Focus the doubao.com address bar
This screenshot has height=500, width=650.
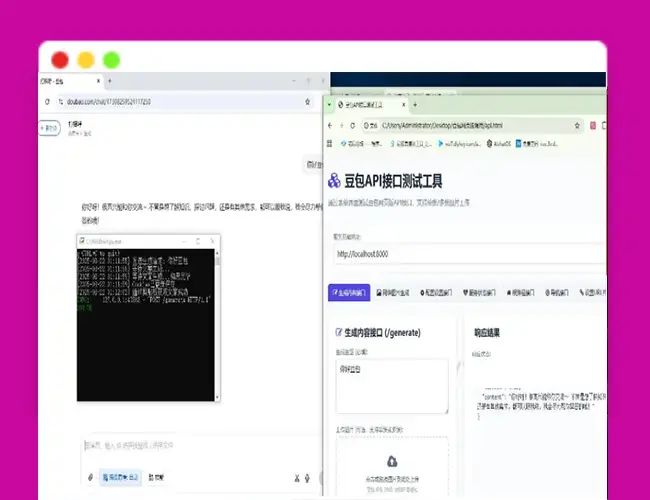(x=182, y=102)
